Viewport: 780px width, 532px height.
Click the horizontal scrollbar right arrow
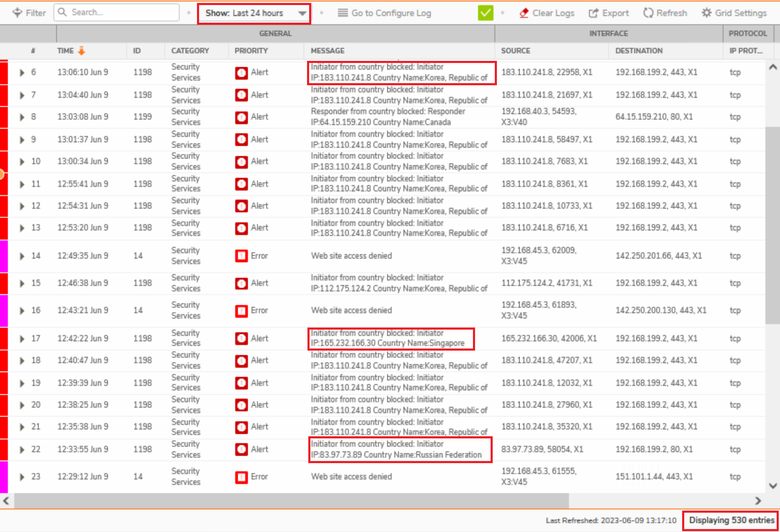pyautogui.click(x=758, y=501)
